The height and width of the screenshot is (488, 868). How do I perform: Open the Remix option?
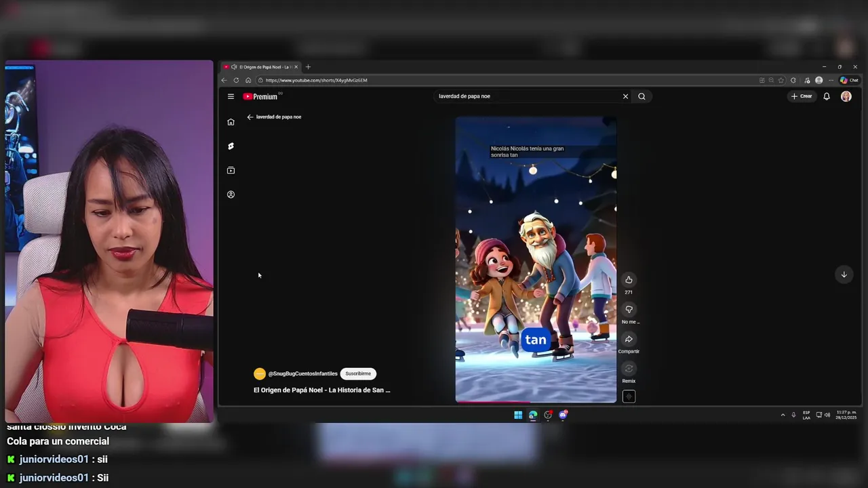[629, 369]
